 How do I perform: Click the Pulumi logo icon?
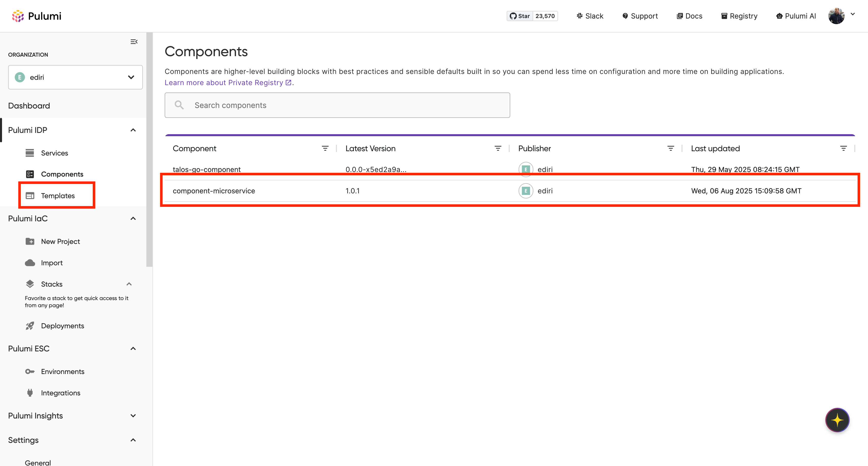tap(18, 16)
